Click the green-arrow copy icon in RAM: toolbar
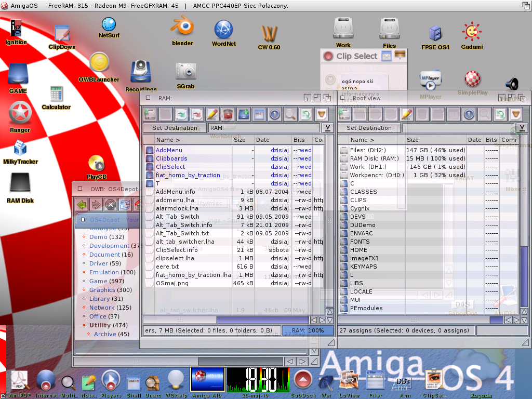Screen dimensions: 532x399 [181, 114]
